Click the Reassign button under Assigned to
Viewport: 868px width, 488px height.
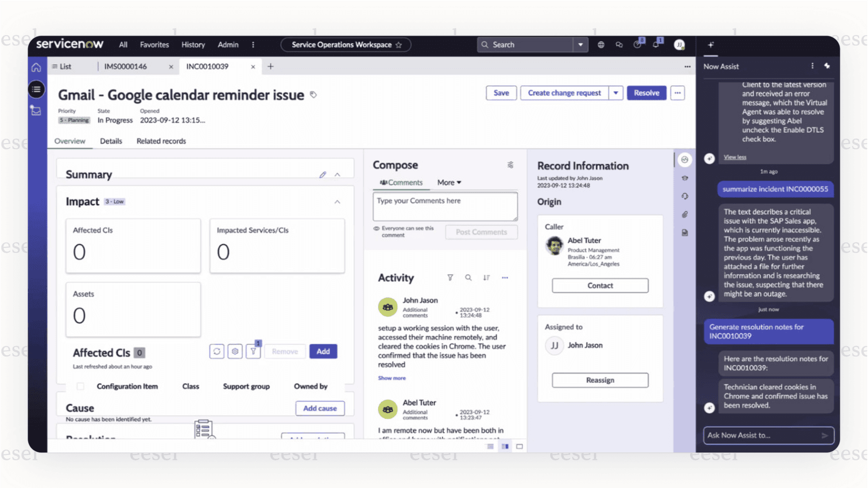pos(599,380)
